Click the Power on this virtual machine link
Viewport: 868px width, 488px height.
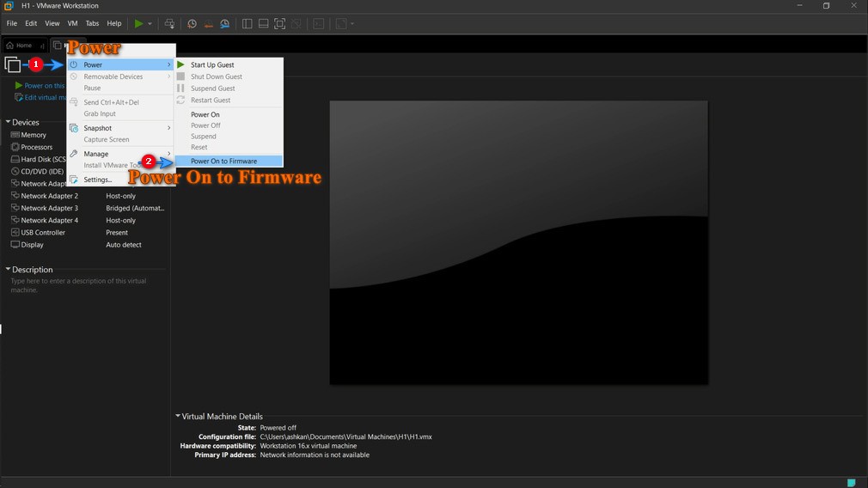(x=40, y=86)
